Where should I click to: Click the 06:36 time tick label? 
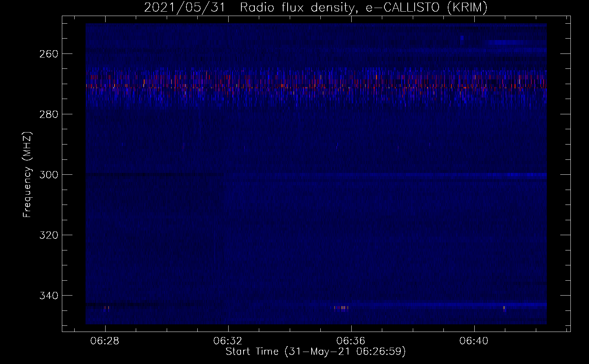coord(351,341)
